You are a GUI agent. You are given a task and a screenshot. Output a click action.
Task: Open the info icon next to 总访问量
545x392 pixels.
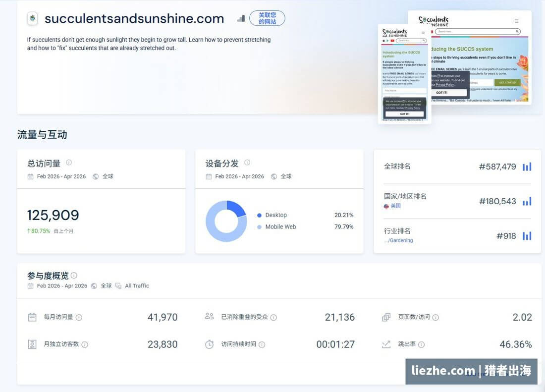click(x=69, y=162)
